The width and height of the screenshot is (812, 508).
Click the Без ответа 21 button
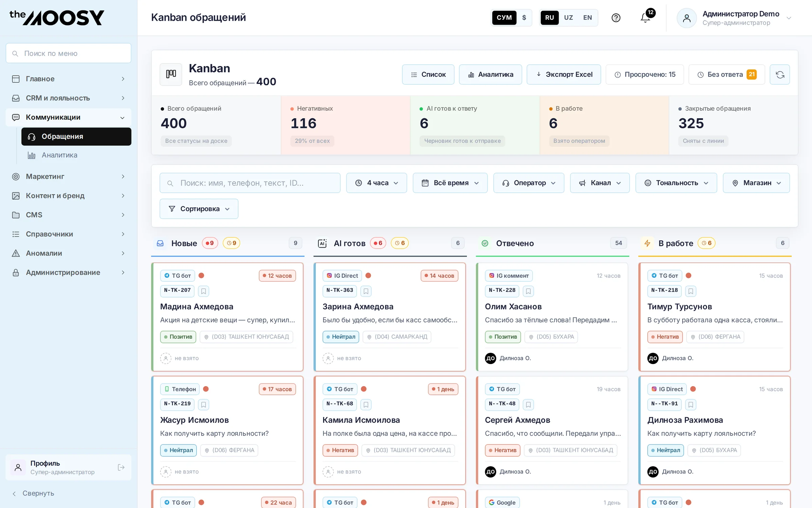(727, 75)
